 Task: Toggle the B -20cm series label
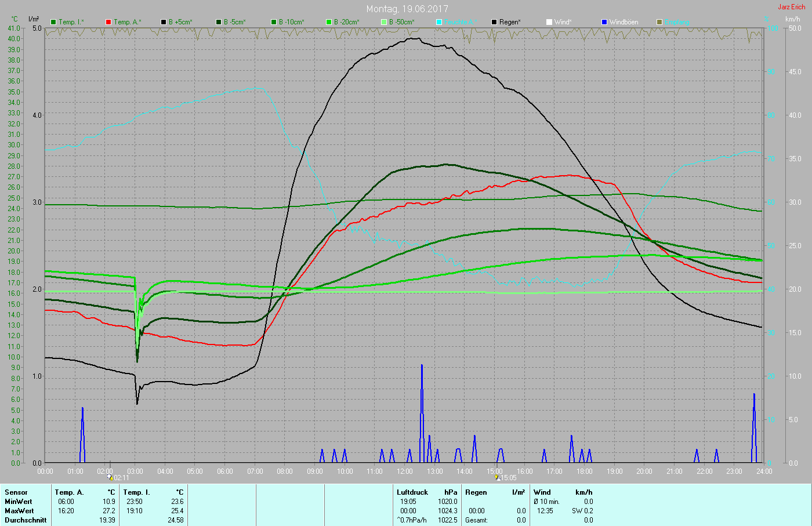[346, 22]
